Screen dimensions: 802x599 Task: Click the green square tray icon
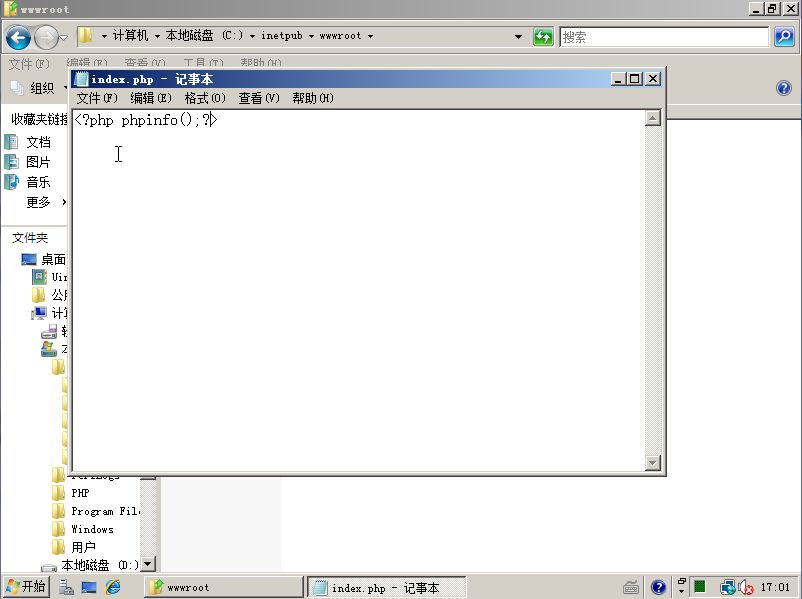pos(699,587)
